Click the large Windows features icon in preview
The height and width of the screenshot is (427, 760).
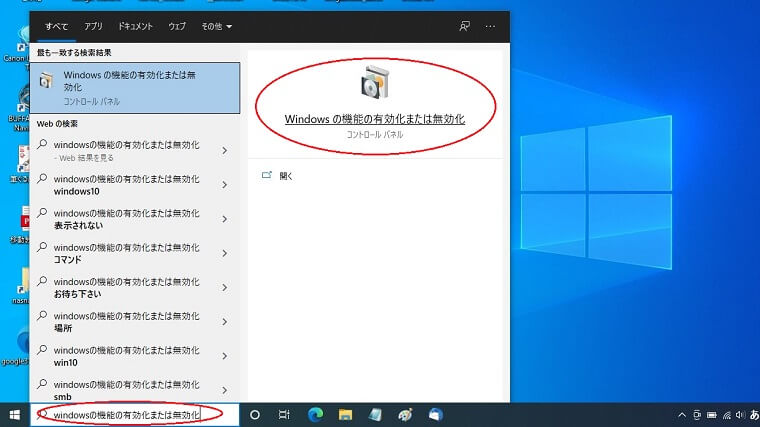375,82
